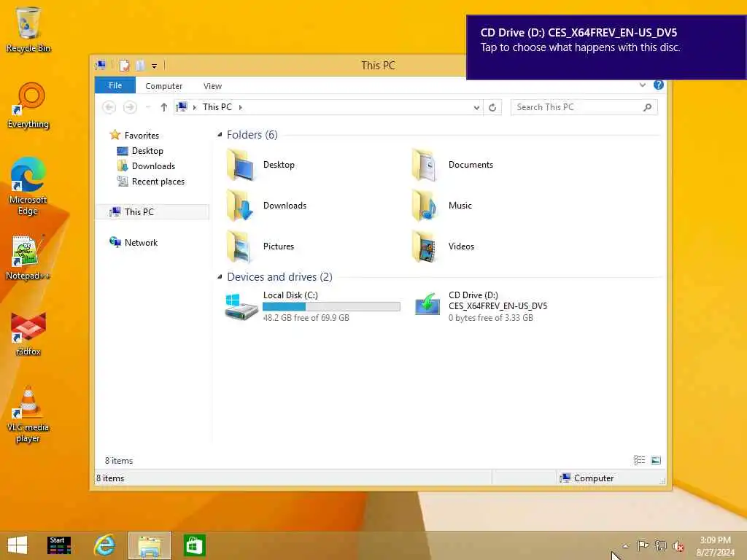Select the Documents folder item
747x560 pixels.
click(x=452, y=165)
